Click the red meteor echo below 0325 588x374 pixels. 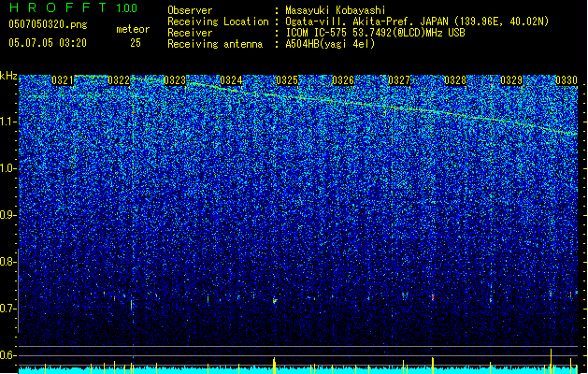275,300
